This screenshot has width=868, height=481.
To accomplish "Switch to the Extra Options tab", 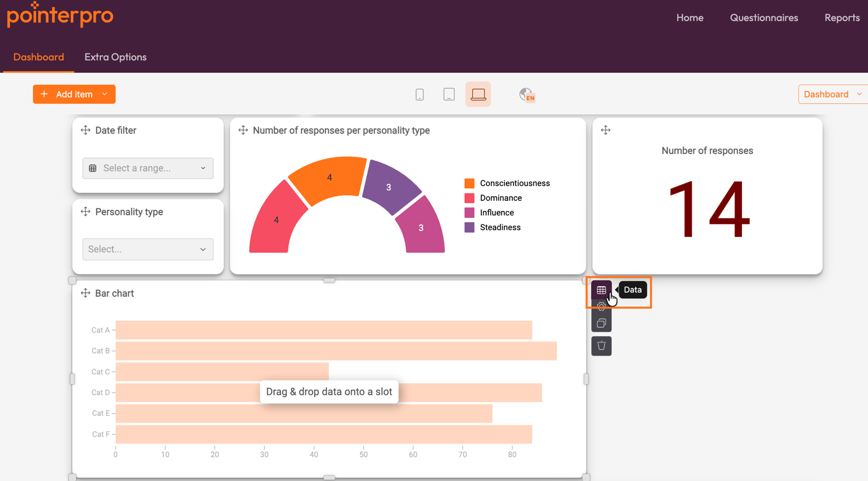I will tap(115, 57).
